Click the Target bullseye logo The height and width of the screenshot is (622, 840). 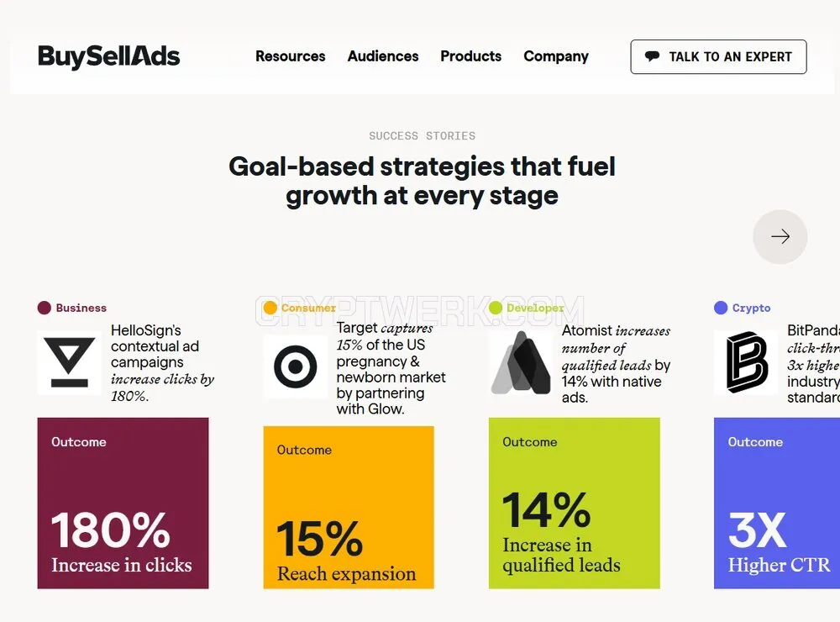(295, 366)
